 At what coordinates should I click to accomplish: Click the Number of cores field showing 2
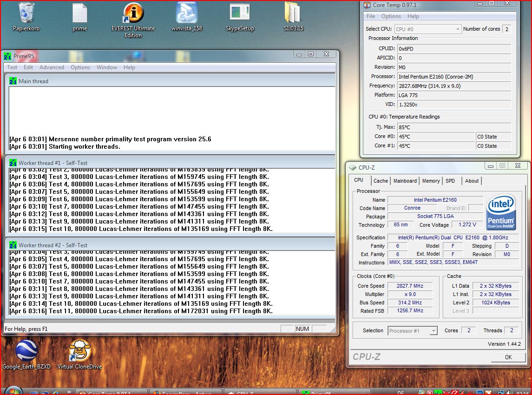(506, 29)
